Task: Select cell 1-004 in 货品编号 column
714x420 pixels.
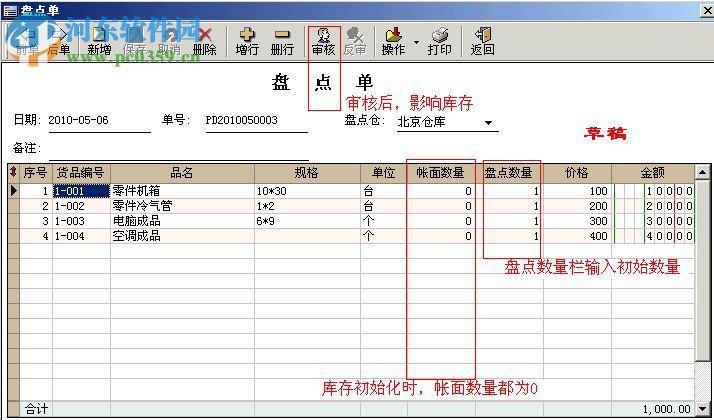Action: point(81,236)
